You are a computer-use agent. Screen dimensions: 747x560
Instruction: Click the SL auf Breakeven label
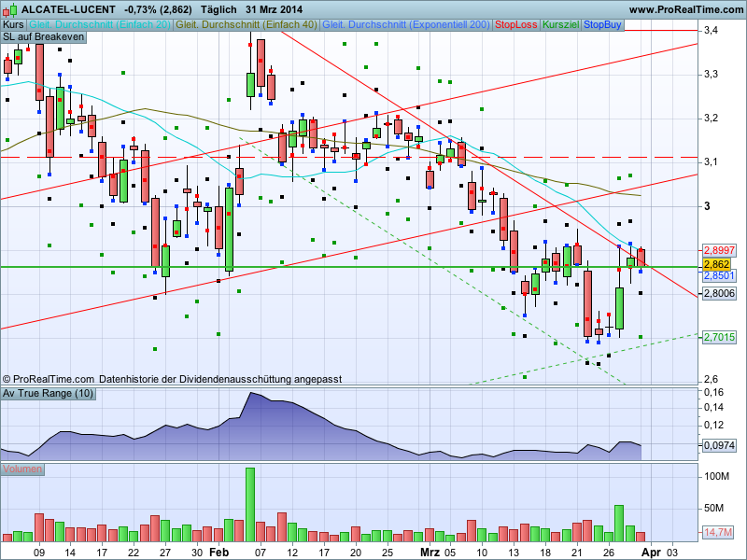pyautogui.click(x=43, y=37)
